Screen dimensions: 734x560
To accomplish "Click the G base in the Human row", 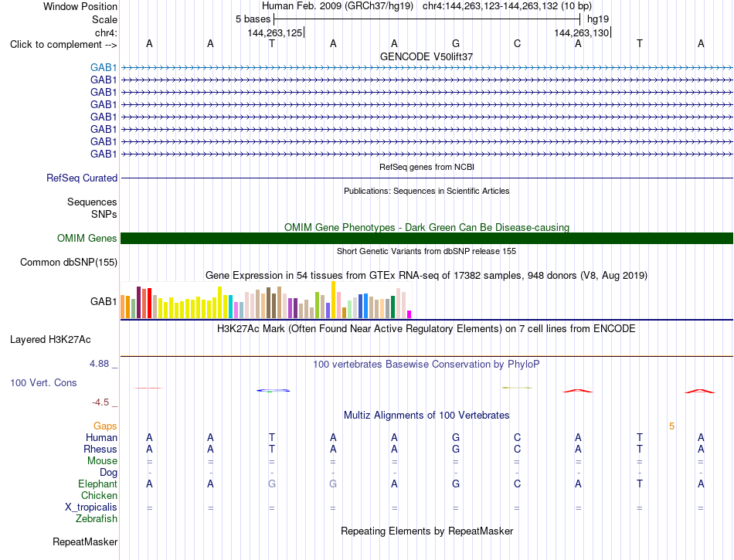I will pyautogui.click(x=456, y=437).
